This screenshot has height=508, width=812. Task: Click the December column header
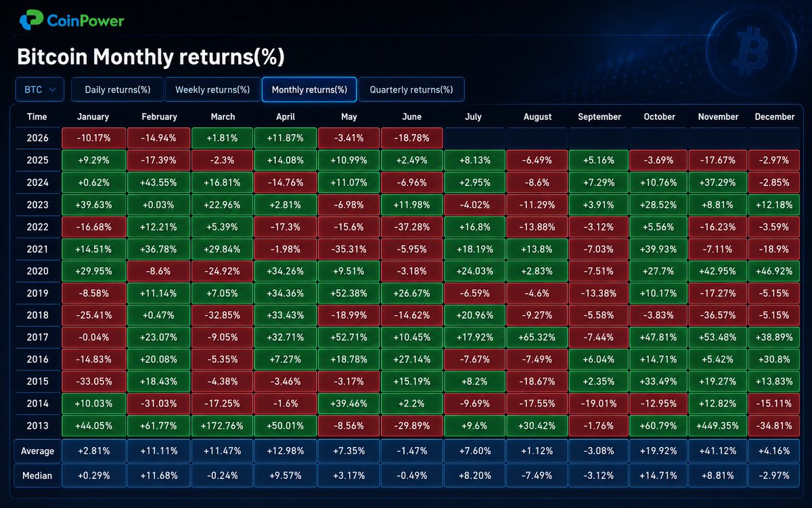click(x=774, y=116)
